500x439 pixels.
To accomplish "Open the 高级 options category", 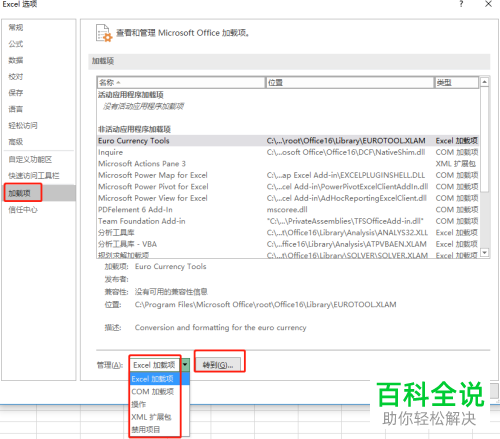I will tap(16, 142).
